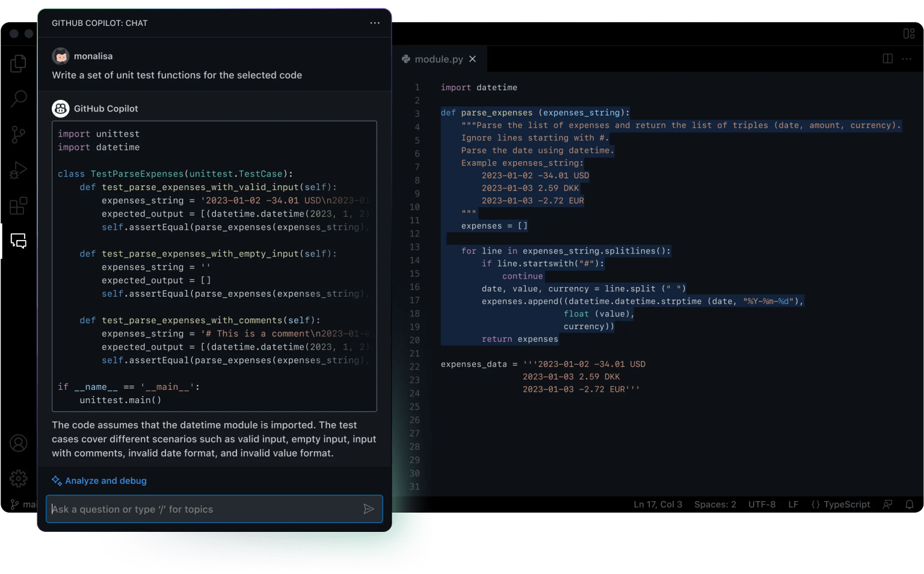
Task: Change the TypeScript language mode
Action: [840, 504]
